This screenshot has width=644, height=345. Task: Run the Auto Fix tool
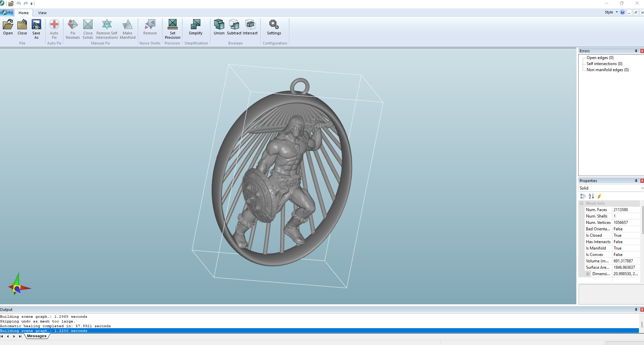54,29
